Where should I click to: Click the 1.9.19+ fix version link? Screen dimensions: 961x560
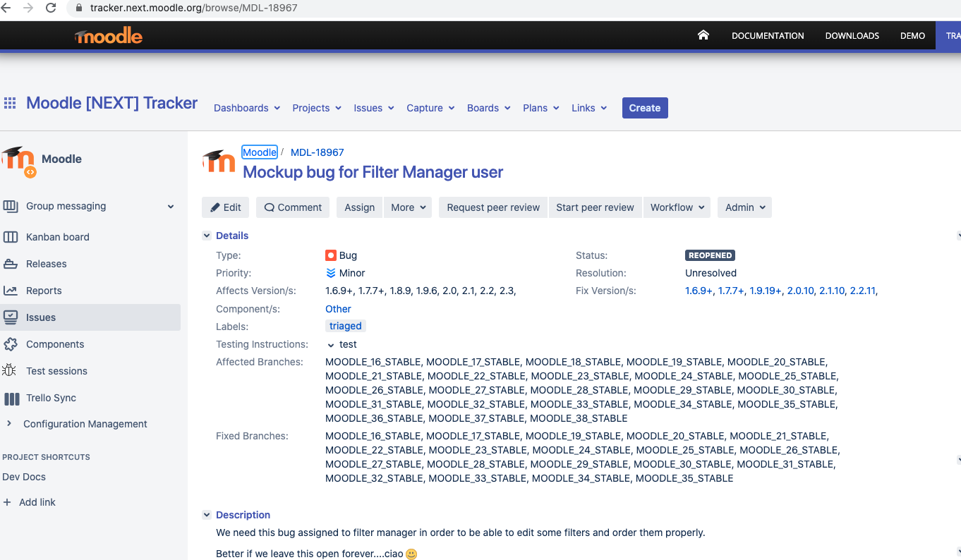click(766, 291)
